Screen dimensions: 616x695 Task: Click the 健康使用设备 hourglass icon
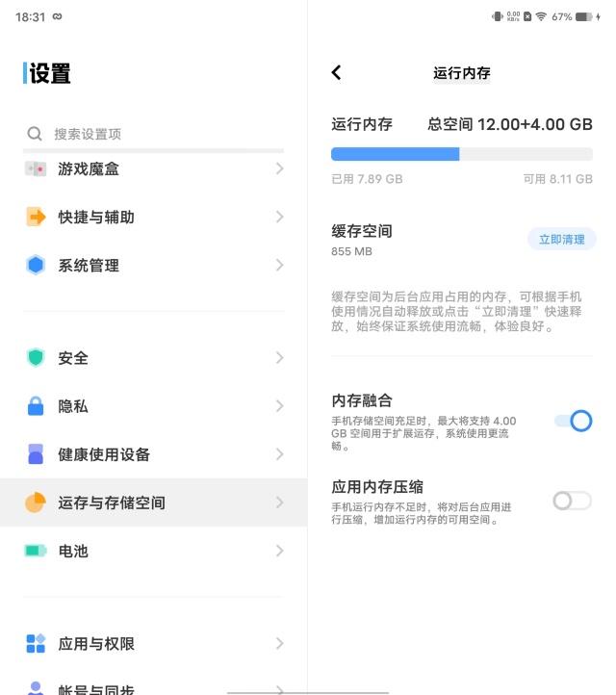36,454
